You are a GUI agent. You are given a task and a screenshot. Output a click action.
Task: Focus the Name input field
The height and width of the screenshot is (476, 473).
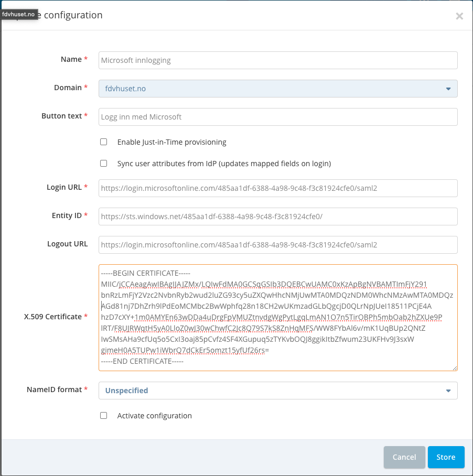click(x=278, y=60)
